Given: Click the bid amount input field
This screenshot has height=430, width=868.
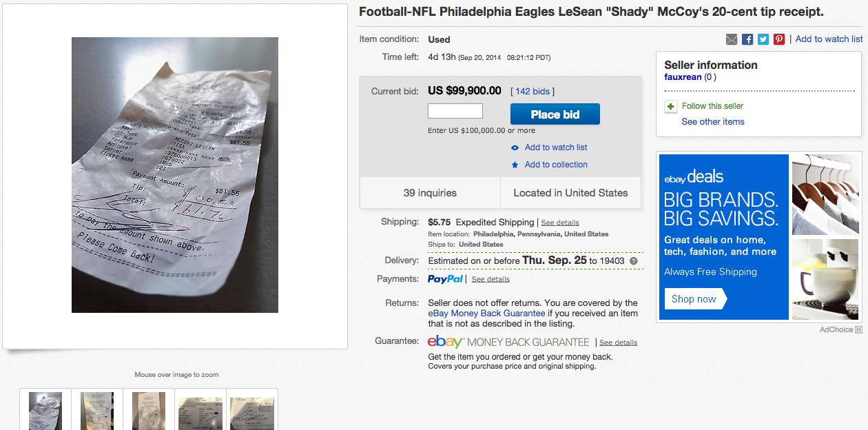Looking at the screenshot, I should click(455, 111).
